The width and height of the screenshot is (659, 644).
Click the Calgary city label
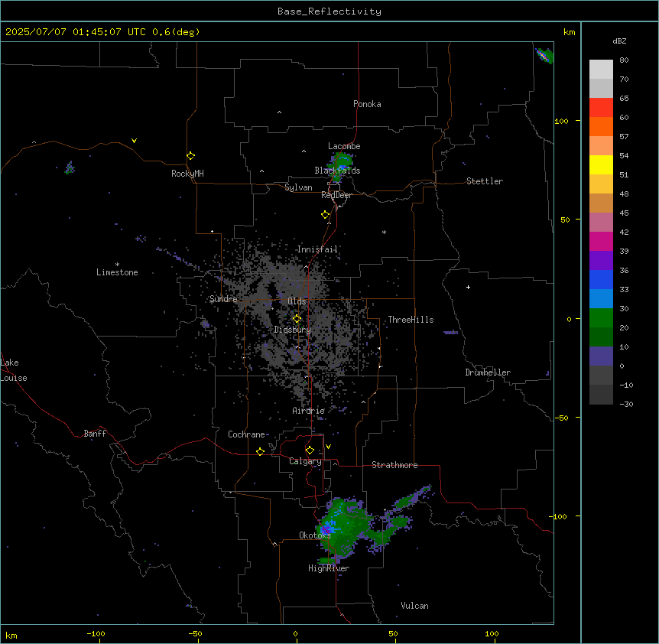click(305, 461)
